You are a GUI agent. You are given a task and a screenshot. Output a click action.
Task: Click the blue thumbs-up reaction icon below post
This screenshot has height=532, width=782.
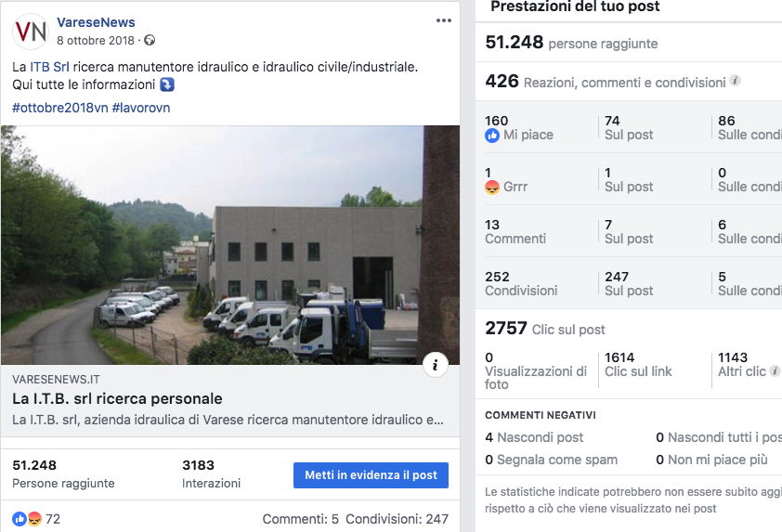point(19,519)
